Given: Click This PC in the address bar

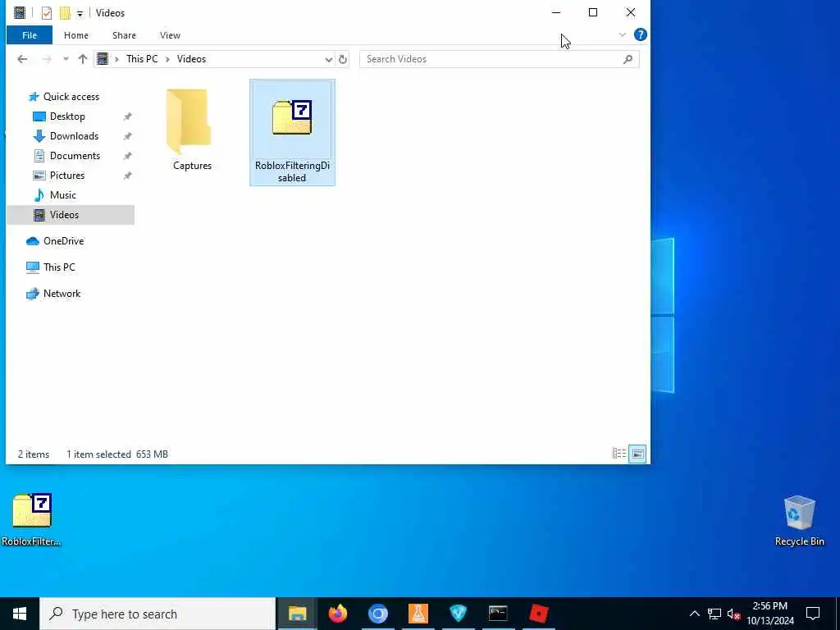Looking at the screenshot, I should pyautogui.click(x=142, y=59).
